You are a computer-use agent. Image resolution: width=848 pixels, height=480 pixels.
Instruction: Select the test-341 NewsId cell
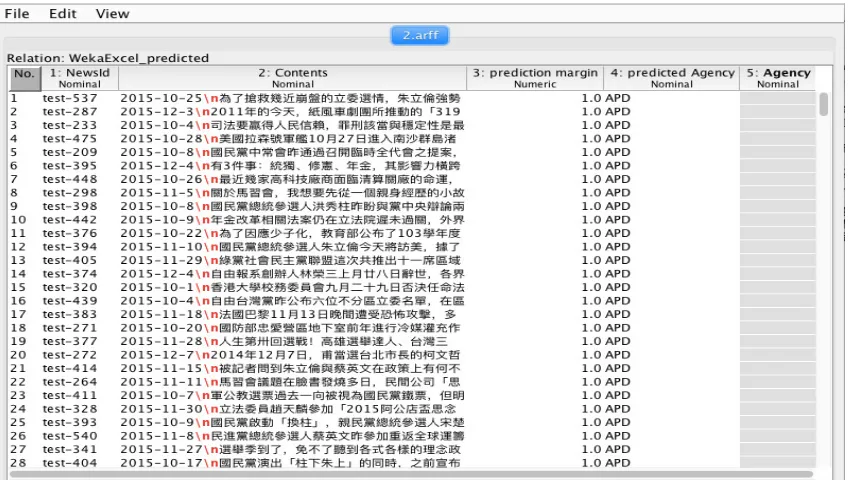[x=80, y=450]
